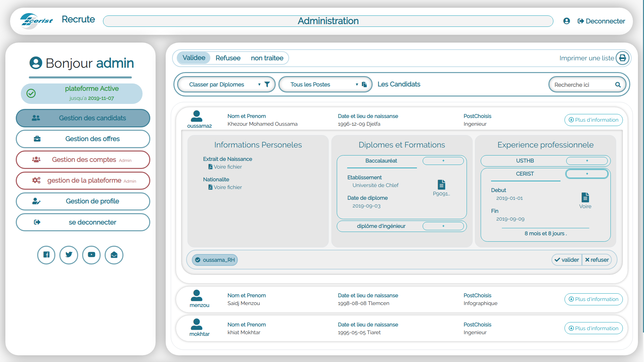The width and height of the screenshot is (644, 362).
Task: Switch to the Refusee tab
Action: [228, 58]
